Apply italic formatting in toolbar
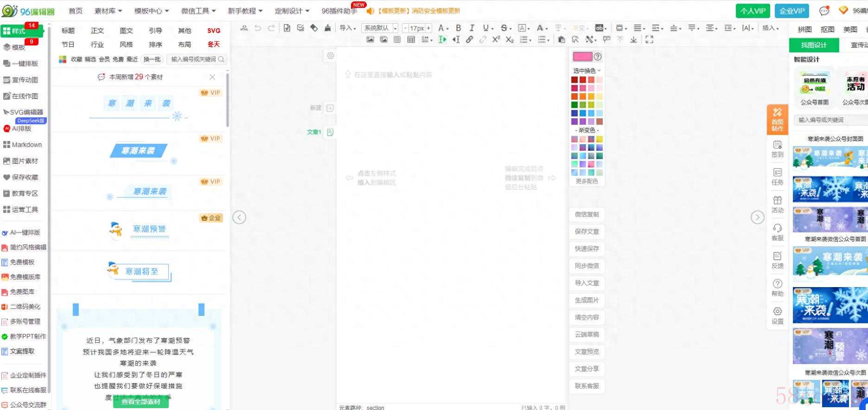 [x=472, y=28]
